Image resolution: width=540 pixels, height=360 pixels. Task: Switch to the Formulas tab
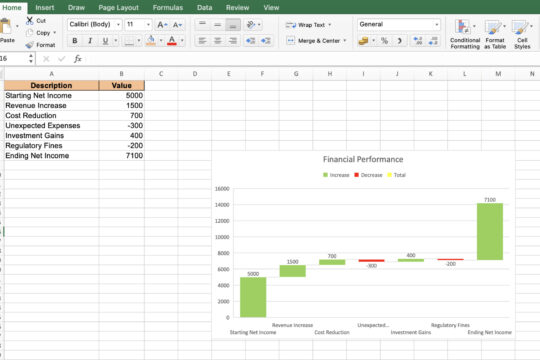(168, 8)
